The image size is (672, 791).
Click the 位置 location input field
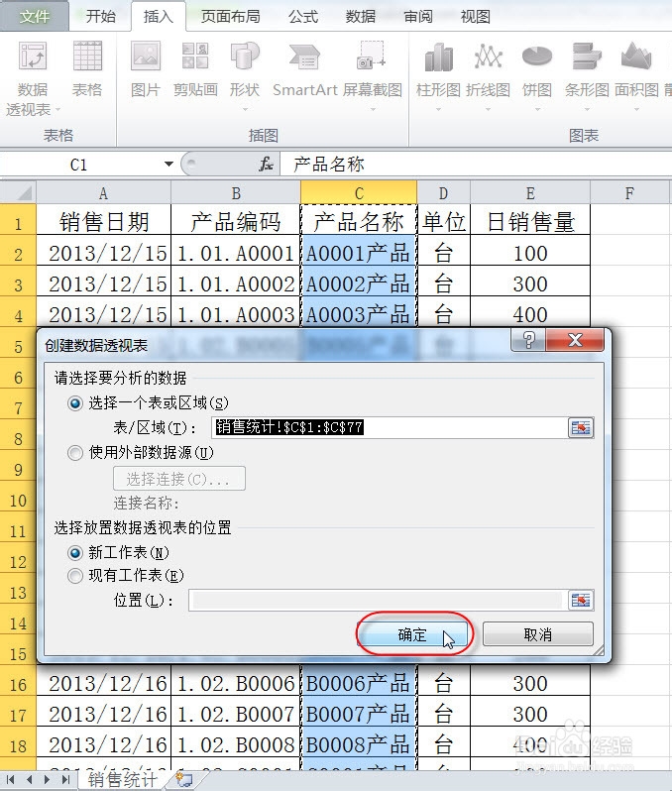(x=378, y=601)
